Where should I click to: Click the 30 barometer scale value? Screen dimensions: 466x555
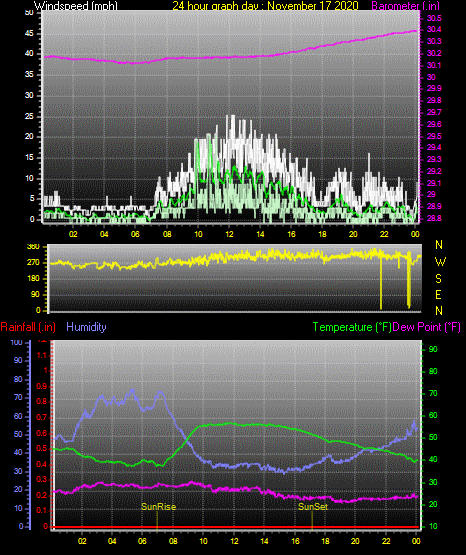pyautogui.click(x=431, y=77)
